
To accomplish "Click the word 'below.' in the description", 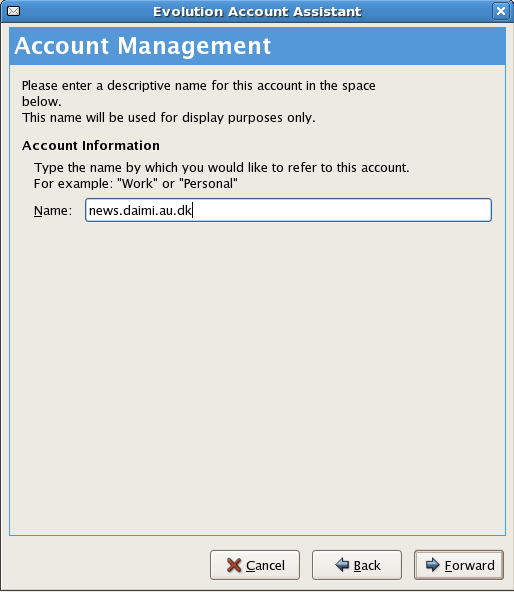I will [x=42, y=102].
